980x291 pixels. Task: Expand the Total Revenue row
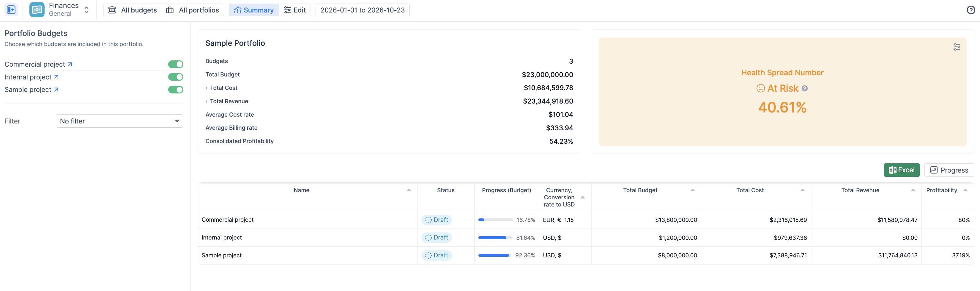(207, 101)
